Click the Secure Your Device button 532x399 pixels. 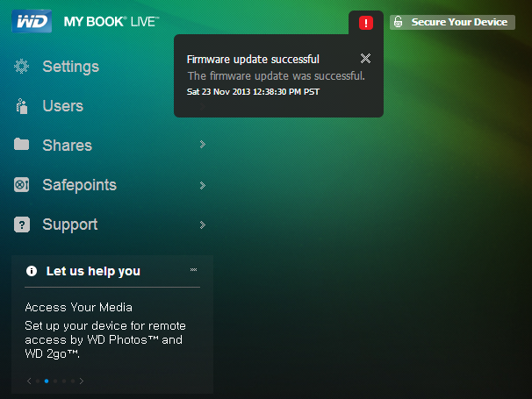pos(452,22)
